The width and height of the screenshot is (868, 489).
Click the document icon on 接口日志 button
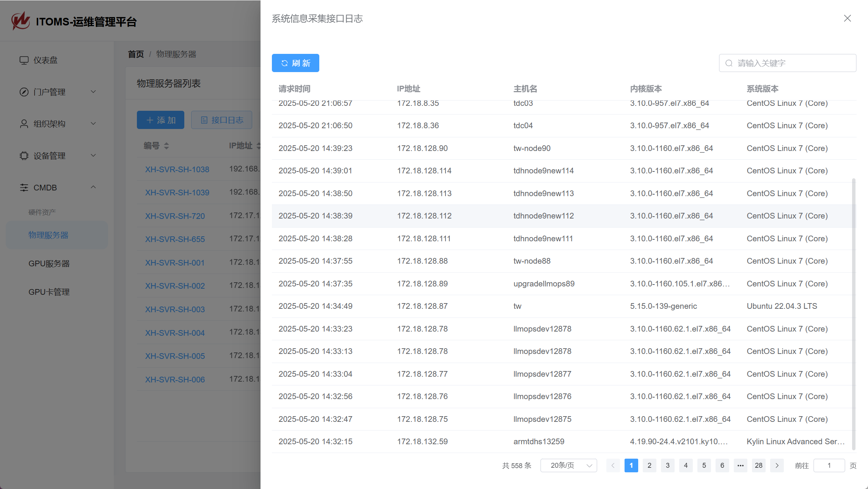click(x=204, y=120)
